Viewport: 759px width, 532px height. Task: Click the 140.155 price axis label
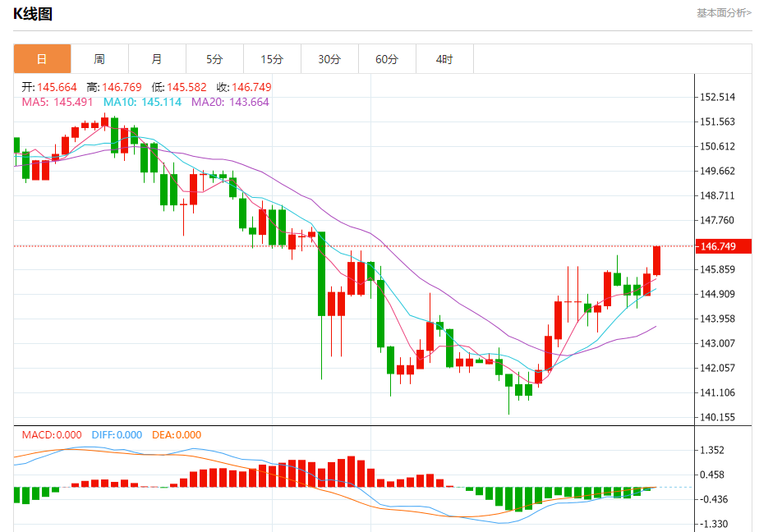(717, 417)
